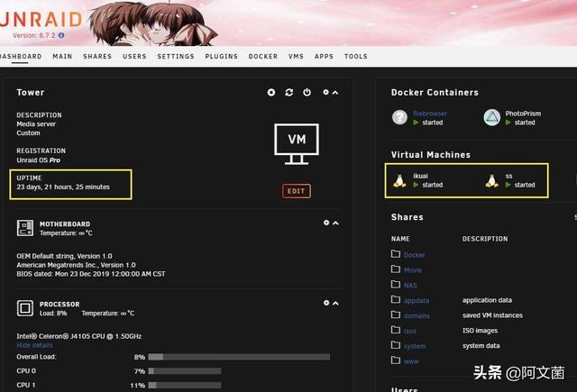This screenshot has width=577, height=392.
Task: Click the processor chip icon
Action: pyautogui.click(x=25, y=308)
